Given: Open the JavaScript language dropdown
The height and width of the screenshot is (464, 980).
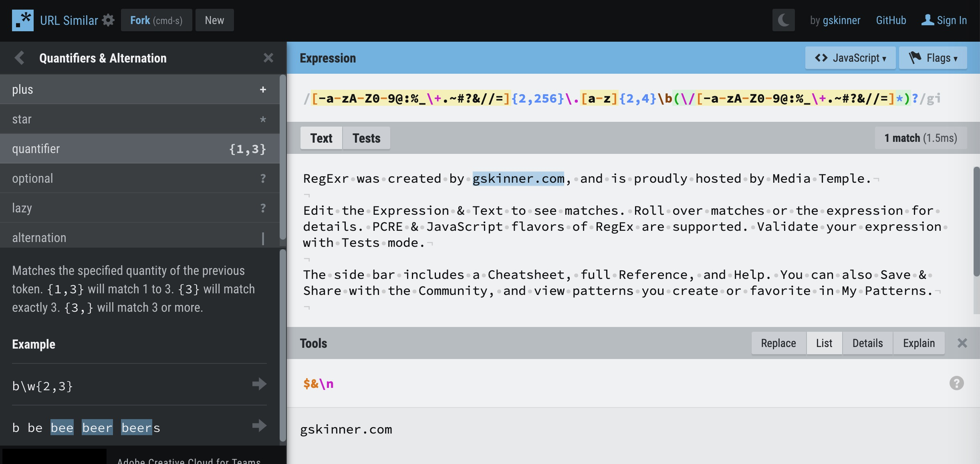Looking at the screenshot, I should [x=851, y=57].
